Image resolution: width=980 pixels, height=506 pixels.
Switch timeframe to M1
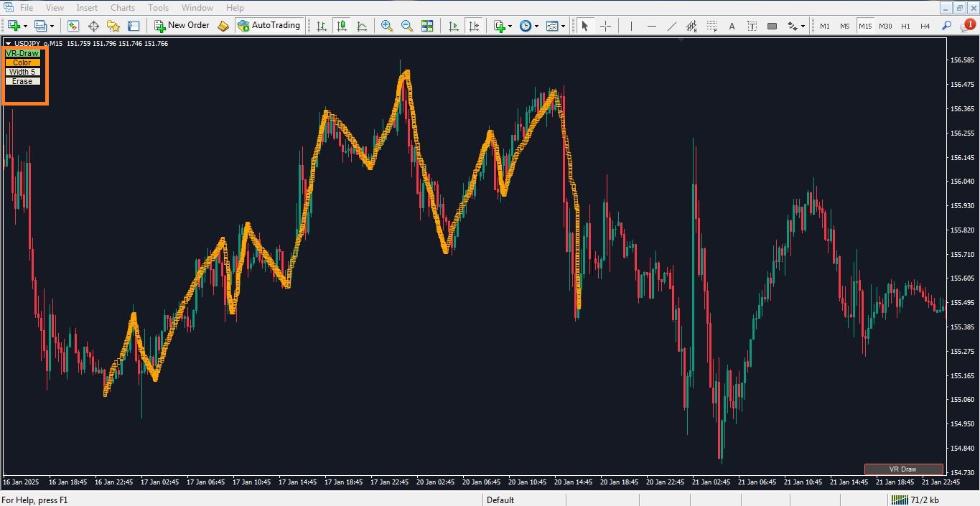(x=825, y=26)
